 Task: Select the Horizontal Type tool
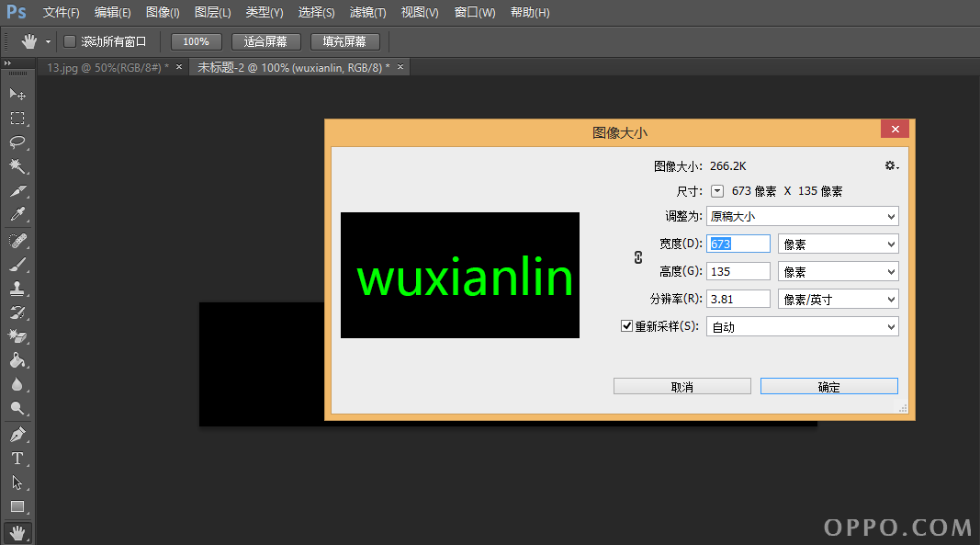tap(17, 459)
